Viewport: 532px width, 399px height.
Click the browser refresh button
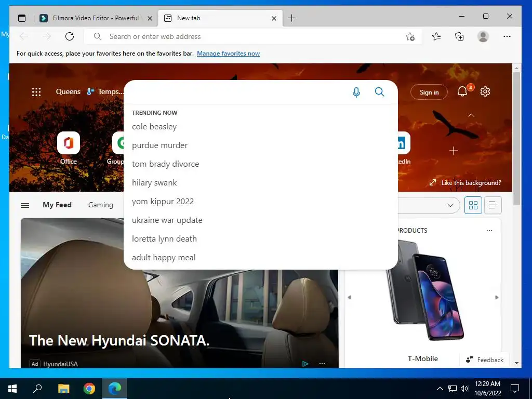(x=70, y=36)
